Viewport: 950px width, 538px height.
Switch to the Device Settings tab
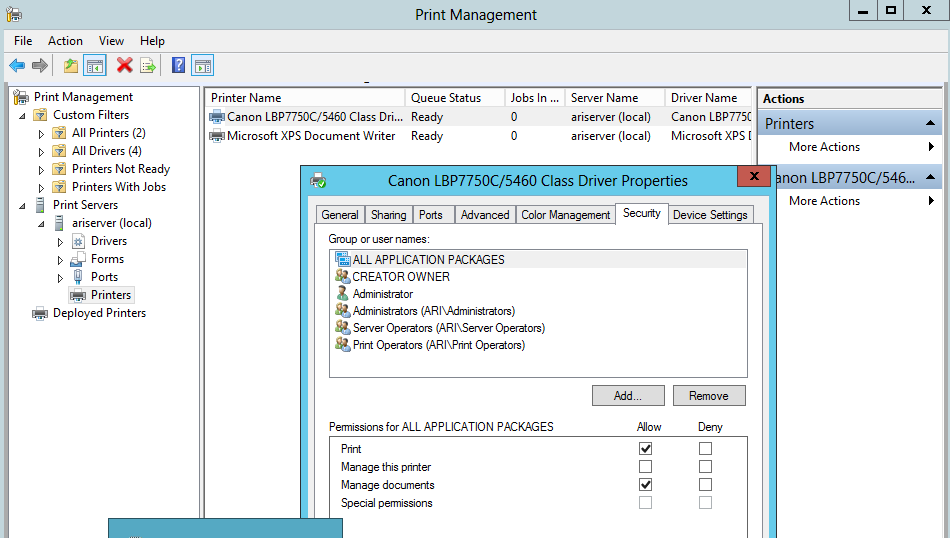[x=710, y=214]
